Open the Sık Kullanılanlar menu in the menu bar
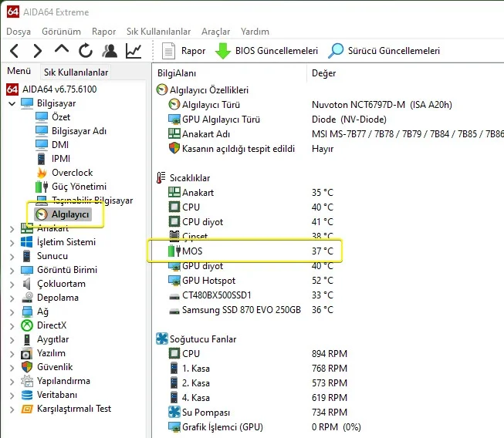The height and width of the screenshot is (438, 504). [x=158, y=32]
